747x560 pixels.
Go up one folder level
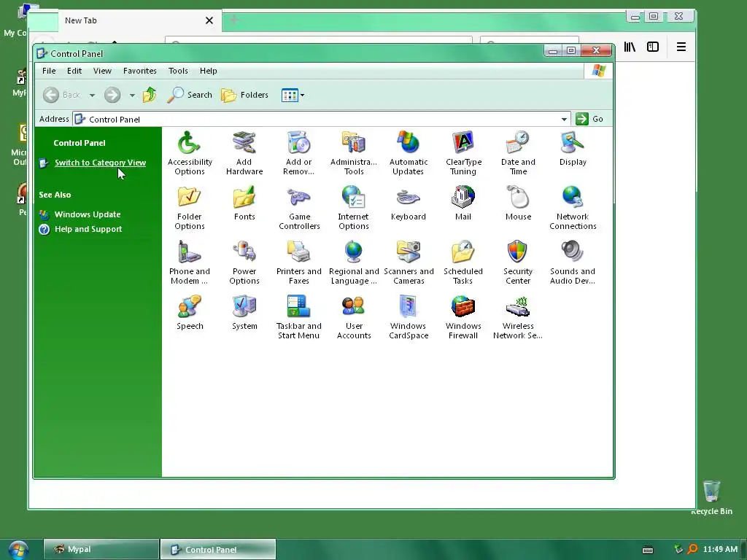coord(150,94)
